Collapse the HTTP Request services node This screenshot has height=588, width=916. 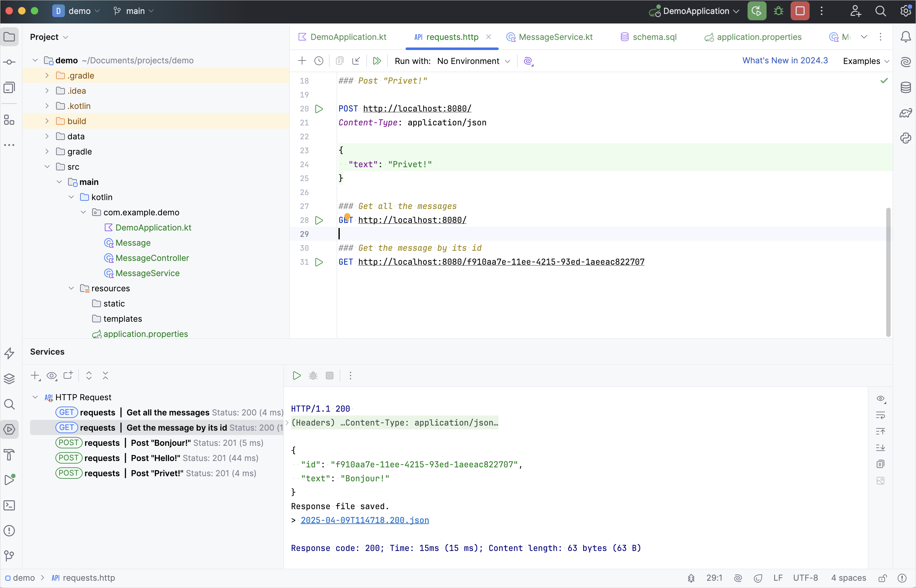point(35,397)
